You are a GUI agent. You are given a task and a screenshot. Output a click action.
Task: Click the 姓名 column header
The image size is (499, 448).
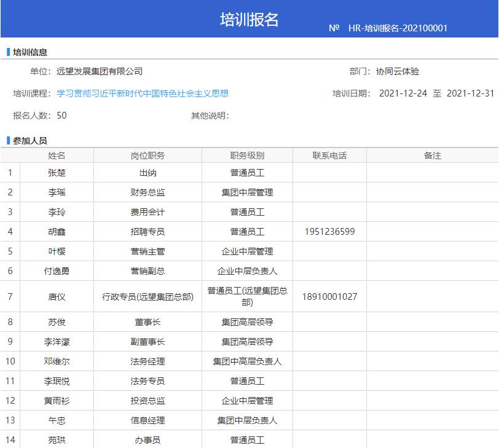click(x=57, y=155)
